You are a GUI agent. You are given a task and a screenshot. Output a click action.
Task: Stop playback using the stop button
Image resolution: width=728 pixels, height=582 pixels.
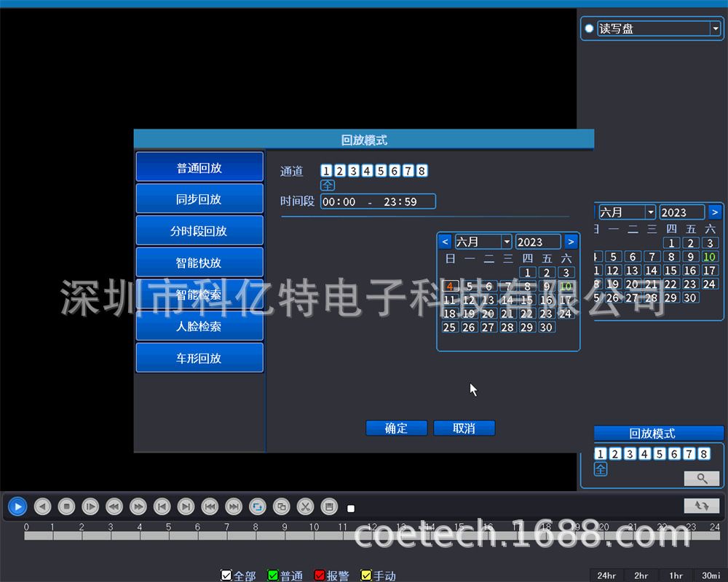pos(66,506)
